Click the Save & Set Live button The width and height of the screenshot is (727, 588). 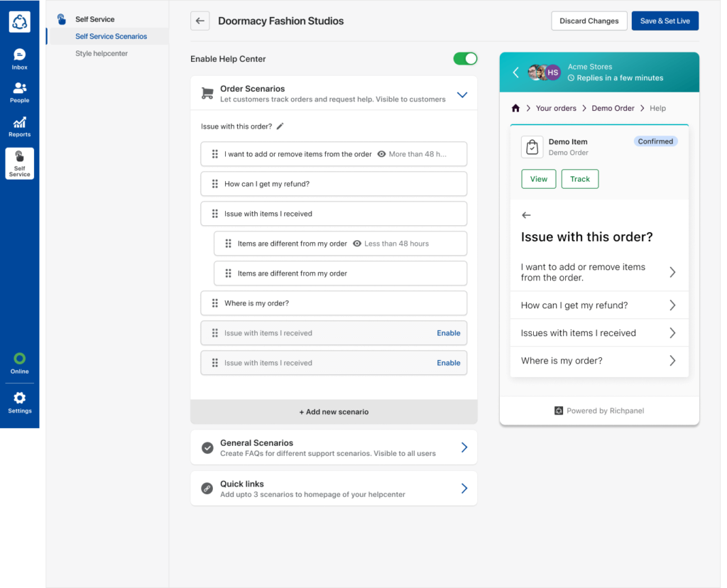[665, 21]
